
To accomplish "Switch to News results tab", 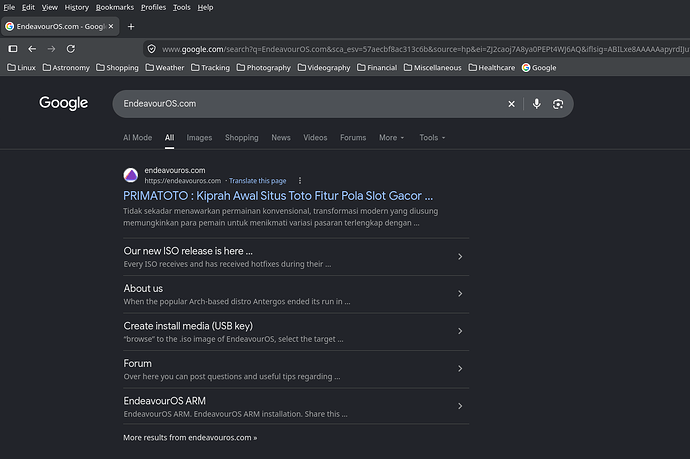I will tap(281, 138).
